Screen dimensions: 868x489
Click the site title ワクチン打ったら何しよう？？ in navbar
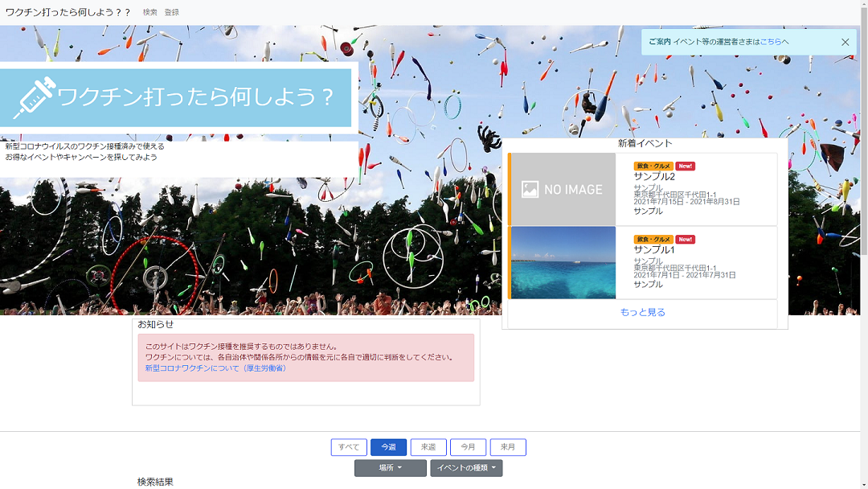[68, 13]
